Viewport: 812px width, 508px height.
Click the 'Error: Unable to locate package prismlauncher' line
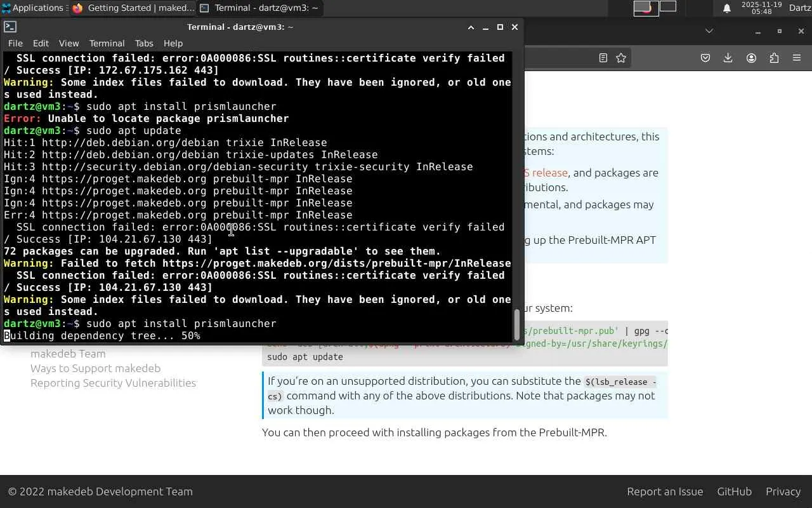(x=146, y=119)
